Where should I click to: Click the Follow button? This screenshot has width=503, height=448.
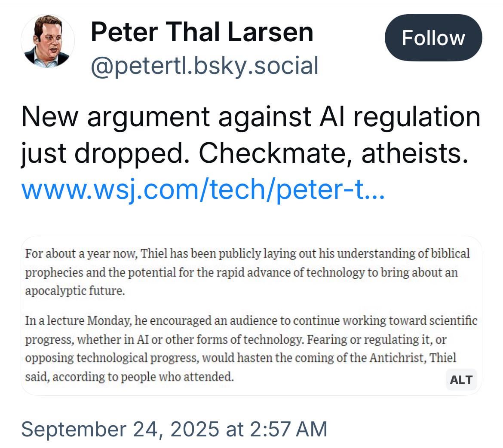coord(433,37)
